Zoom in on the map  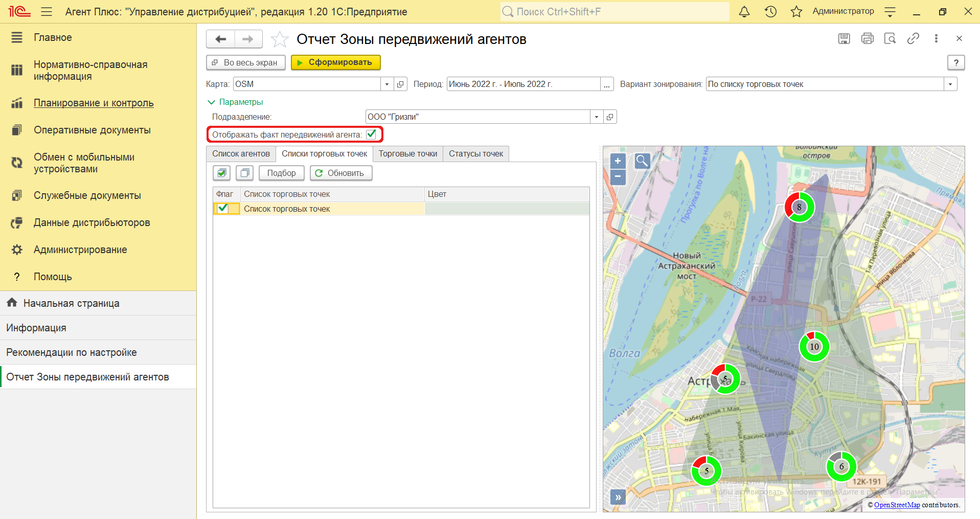coord(618,161)
